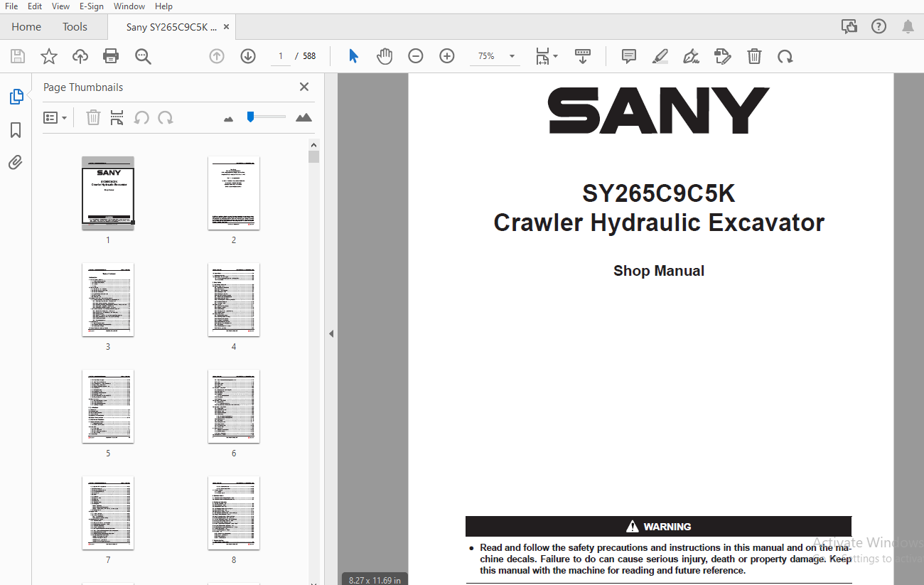Open the share feedback icon top right

(x=849, y=27)
